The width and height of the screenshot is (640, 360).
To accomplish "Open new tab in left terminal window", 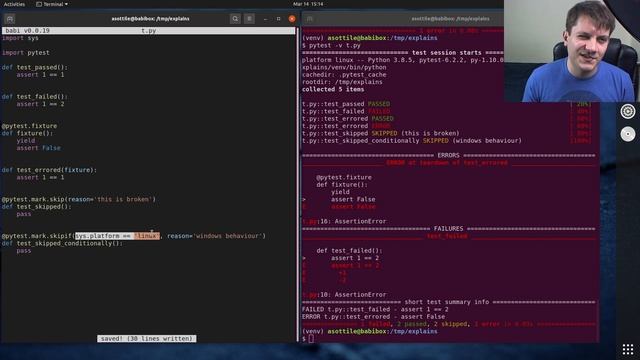I will [x=10, y=19].
